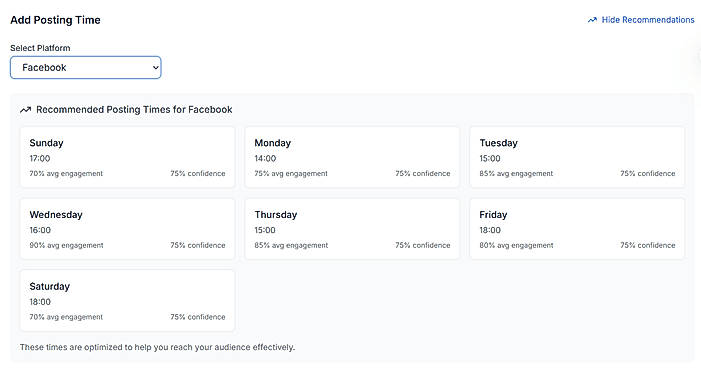Click the trend arrow icon beside Hide Recommendations
This screenshot has width=701, height=368.
click(592, 20)
